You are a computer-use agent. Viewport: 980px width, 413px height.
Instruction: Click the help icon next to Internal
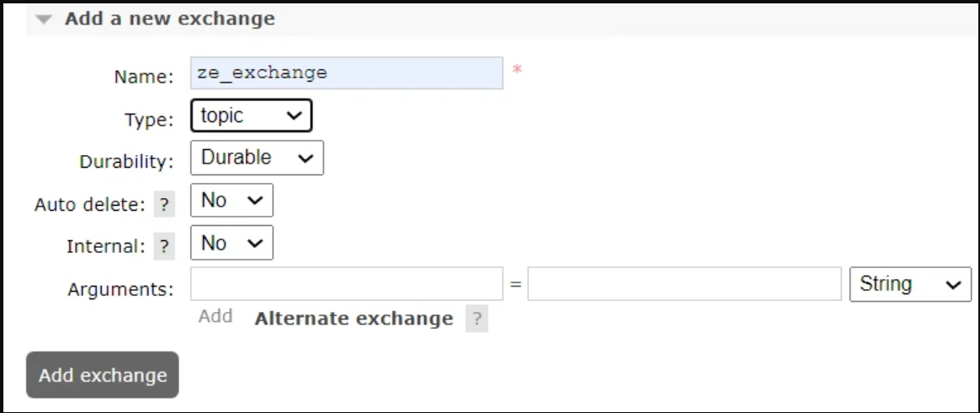(x=166, y=247)
